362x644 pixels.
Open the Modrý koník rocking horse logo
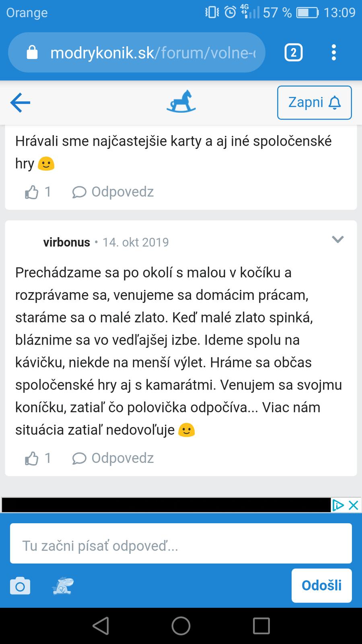(x=181, y=101)
